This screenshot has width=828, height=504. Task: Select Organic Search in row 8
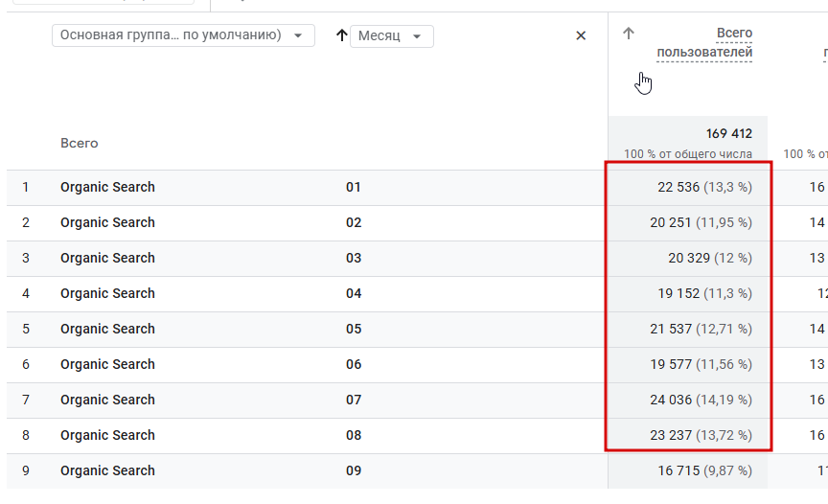pos(107,435)
